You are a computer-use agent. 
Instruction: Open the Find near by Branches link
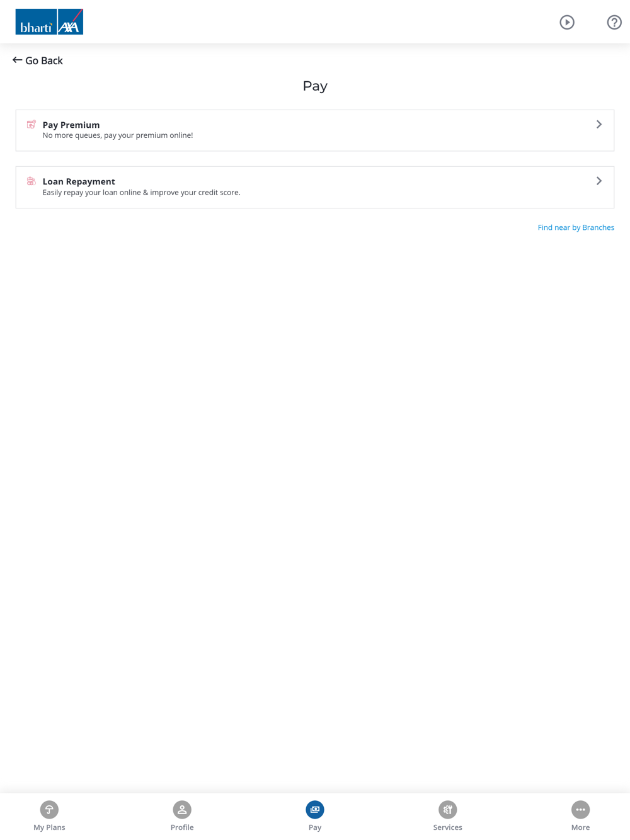(576, 227)
